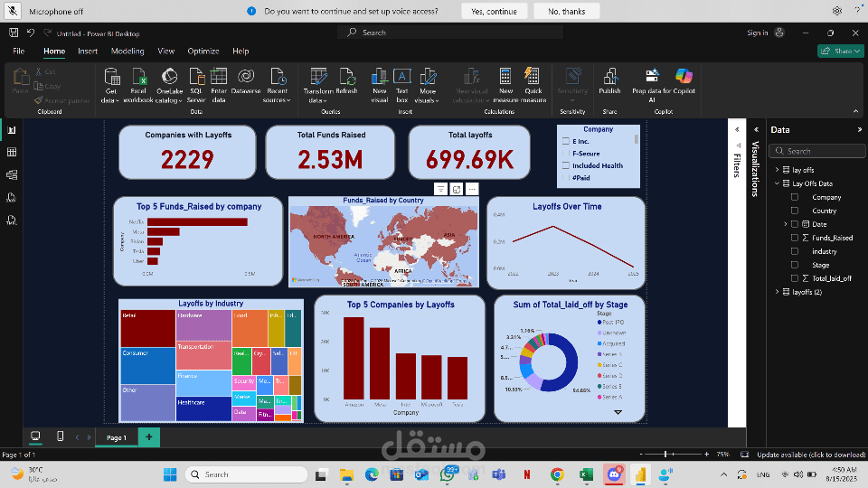Switch to the View tab
Viewport: 868px width, 488px height.
pos(166,51)
